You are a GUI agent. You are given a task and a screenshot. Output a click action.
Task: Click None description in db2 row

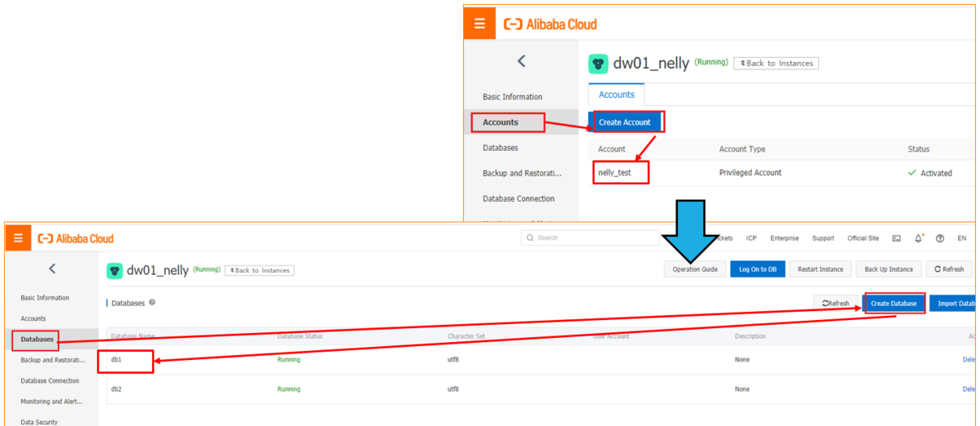click(742, 389)
